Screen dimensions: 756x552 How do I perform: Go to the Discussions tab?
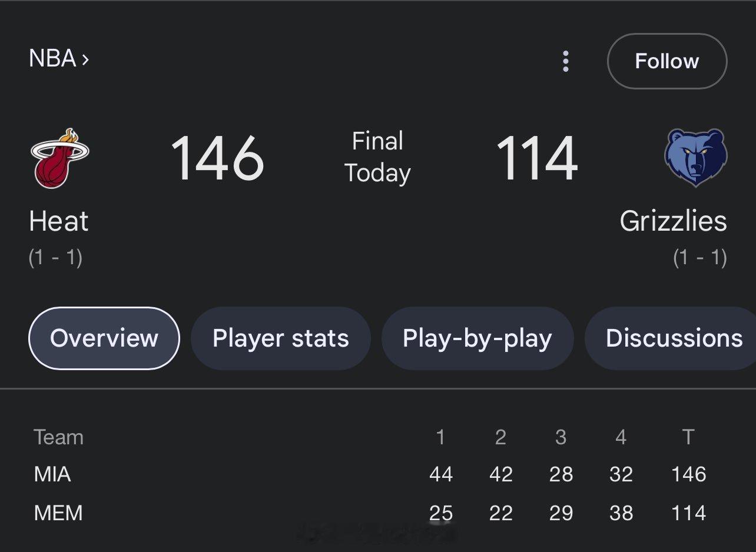674,338
